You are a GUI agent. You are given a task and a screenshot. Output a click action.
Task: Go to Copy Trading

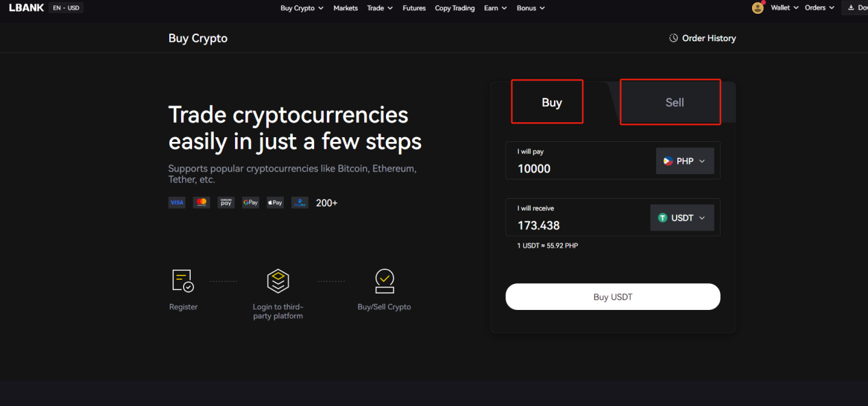tap(455, 8)
